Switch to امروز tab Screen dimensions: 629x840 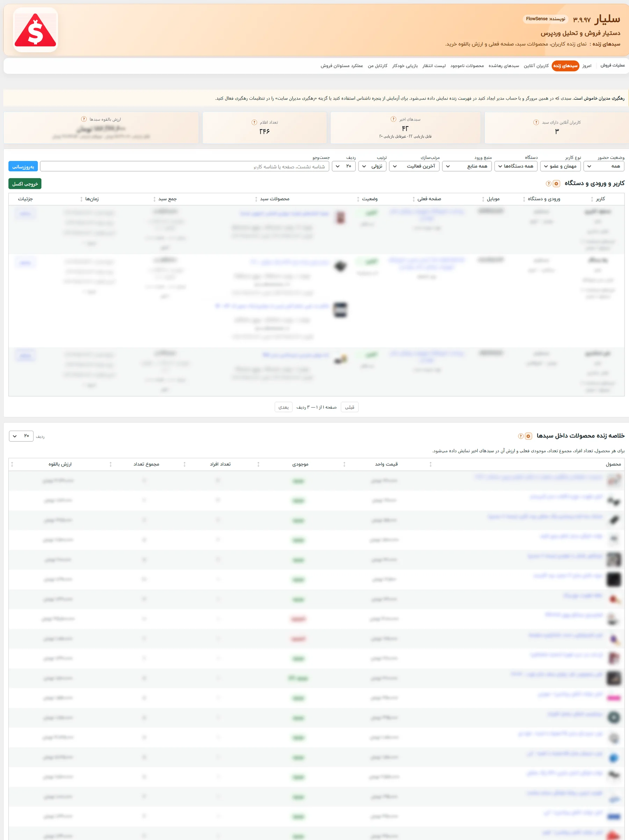(586, 66)
